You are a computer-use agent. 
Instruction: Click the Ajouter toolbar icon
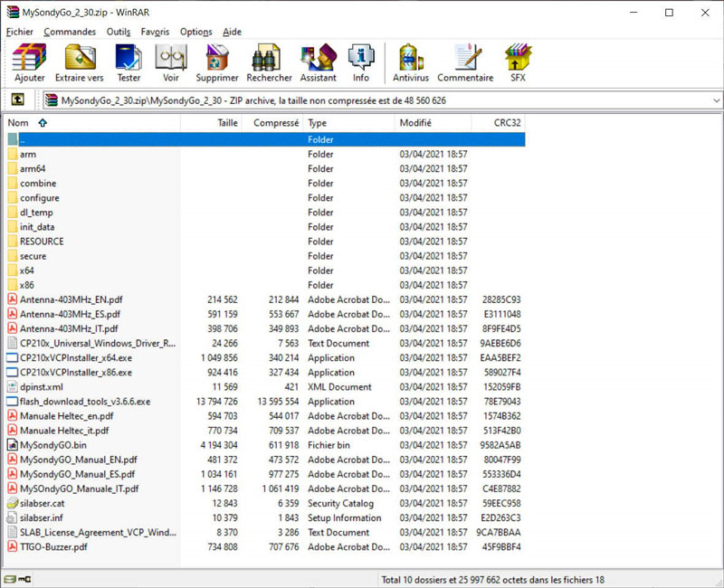click(x=30, y=57)
